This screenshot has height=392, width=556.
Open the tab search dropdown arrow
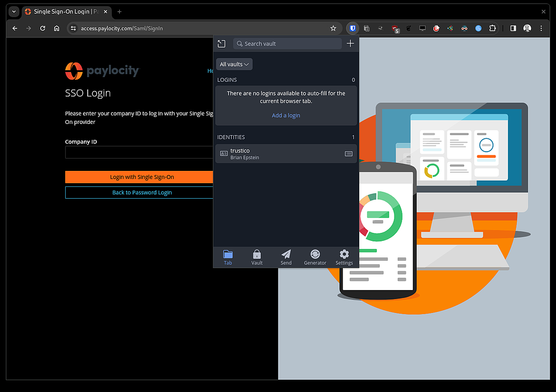(x=14, y=11)
